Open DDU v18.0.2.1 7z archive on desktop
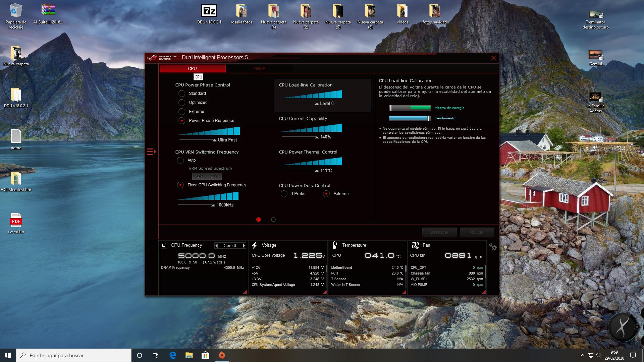 [x=209, y=11]
